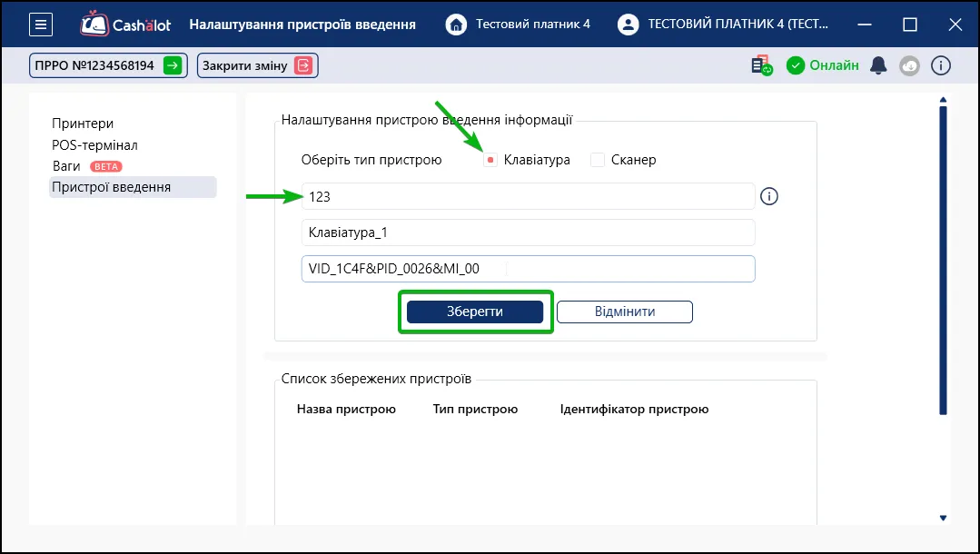Screen dimensions: 980x554
Task: Click the Назва пристрою column header
Action: [346, 409]
